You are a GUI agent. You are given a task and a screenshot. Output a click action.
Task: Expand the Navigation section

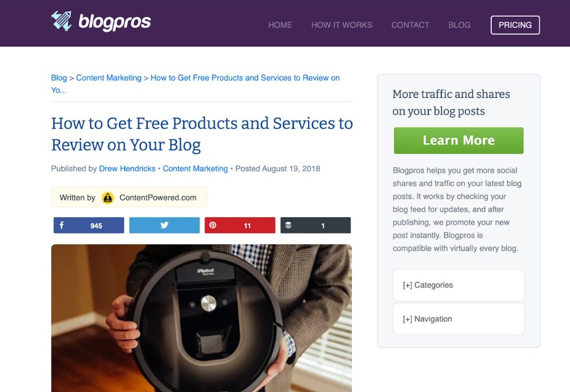tap(459, 319)
